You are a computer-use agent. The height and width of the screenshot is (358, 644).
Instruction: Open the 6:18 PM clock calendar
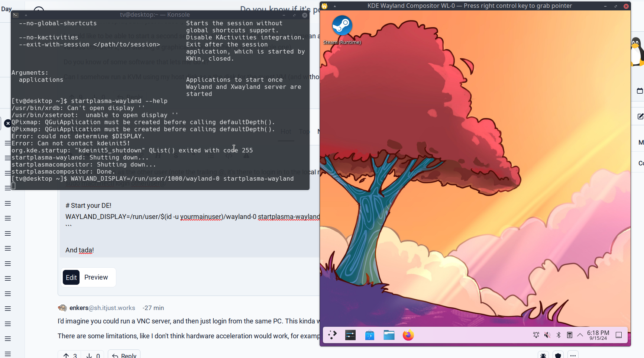tap(598, 335)
